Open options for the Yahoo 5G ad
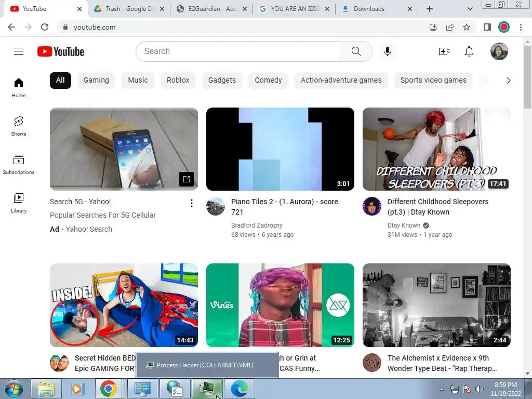This screenshot has height=399, width=532. (x=192, y=203)
